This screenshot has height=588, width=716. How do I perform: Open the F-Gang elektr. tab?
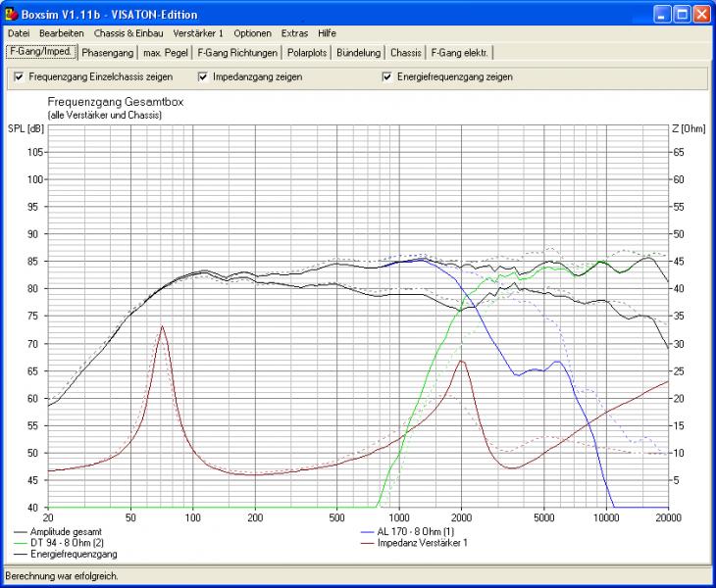(459, 53)
